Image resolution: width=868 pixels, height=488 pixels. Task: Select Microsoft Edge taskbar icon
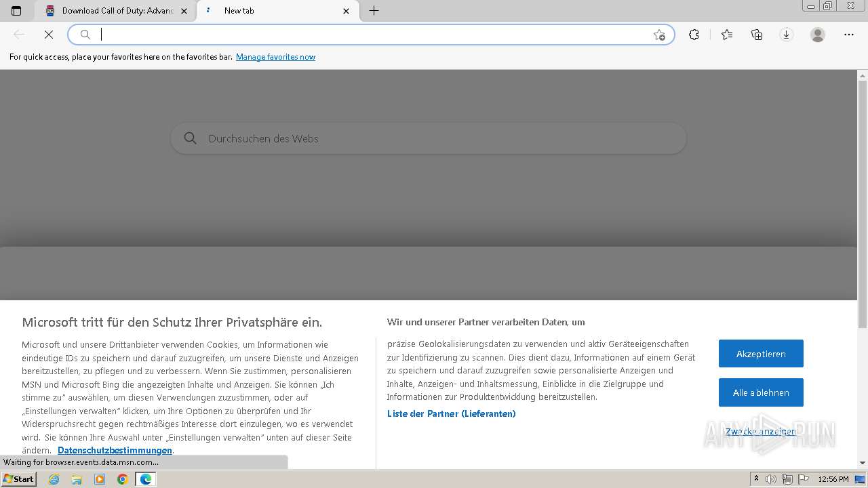pyautogui.click(x=146, y=479)
